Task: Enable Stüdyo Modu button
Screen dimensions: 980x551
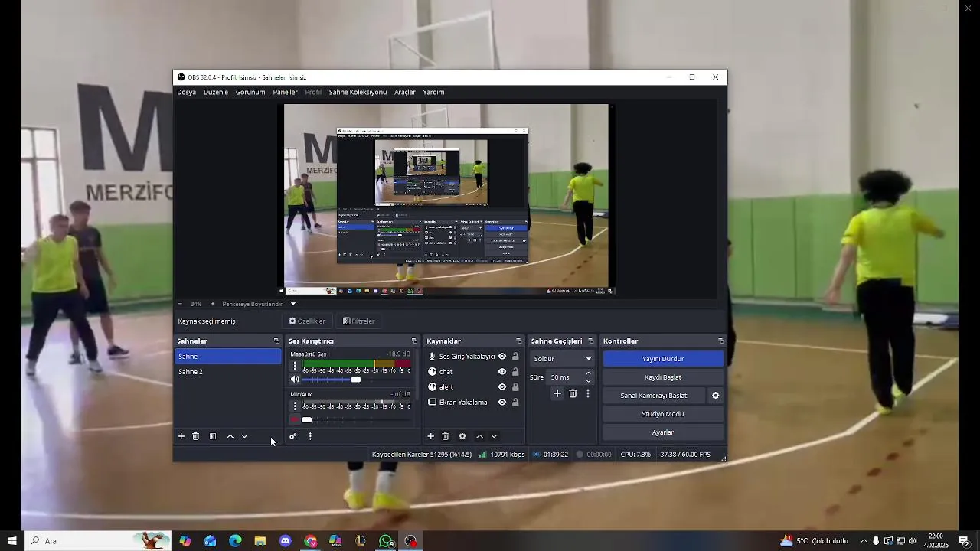Action: click(x=663, y=414)
